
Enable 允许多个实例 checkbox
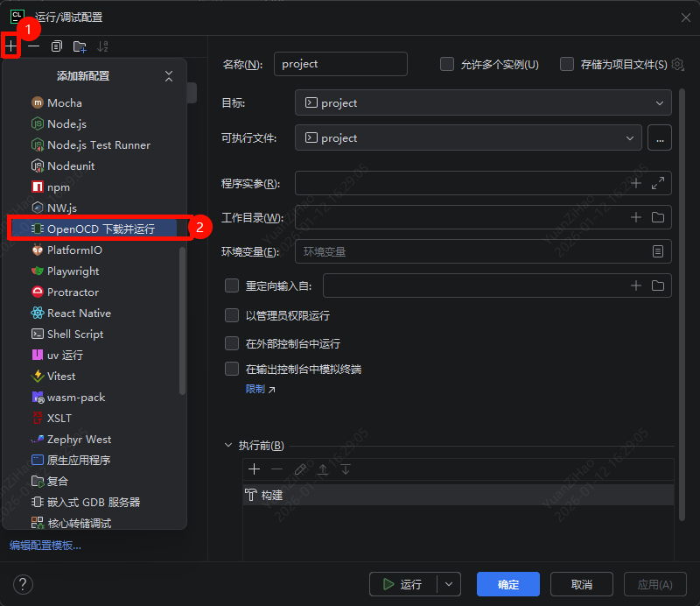(447, 64)
